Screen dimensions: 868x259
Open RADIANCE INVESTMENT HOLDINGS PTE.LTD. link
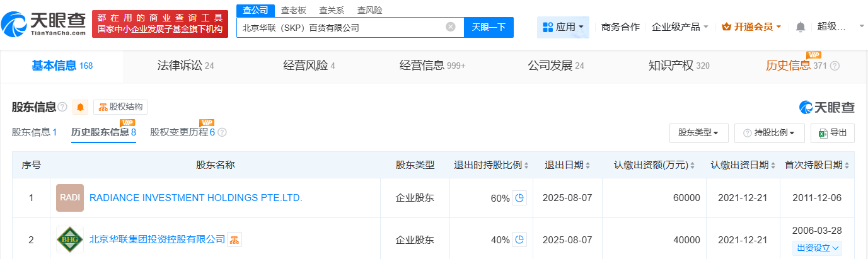196,198
